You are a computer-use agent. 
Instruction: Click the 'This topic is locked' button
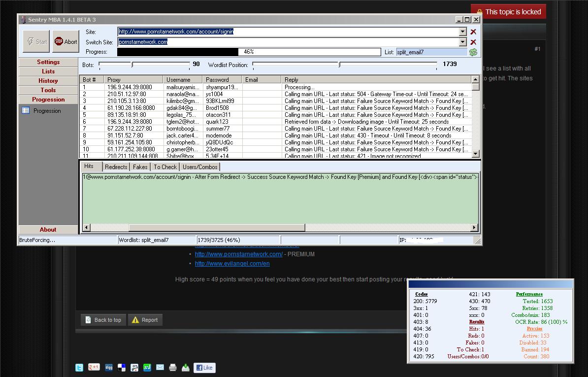pos(509,12)
